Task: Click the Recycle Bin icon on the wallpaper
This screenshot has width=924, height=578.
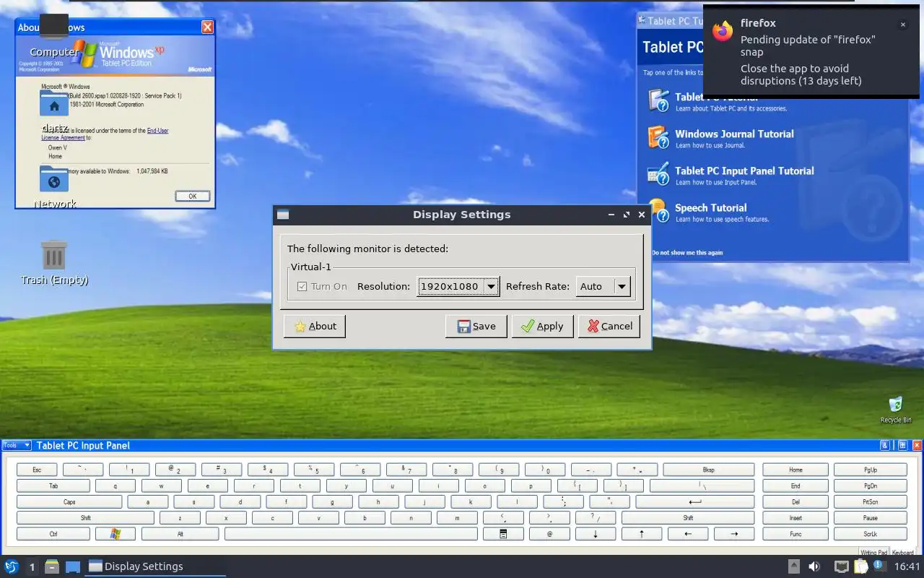Action: point(896,405)
